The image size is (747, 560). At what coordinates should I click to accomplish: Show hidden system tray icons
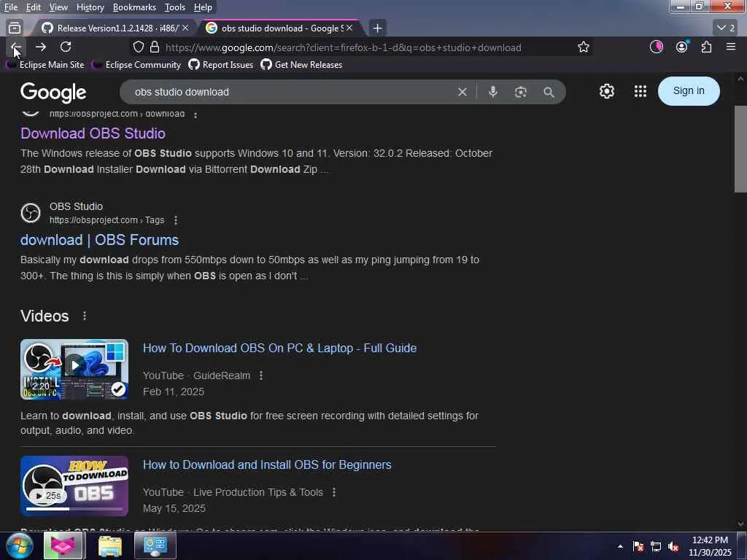pos(620,547)
